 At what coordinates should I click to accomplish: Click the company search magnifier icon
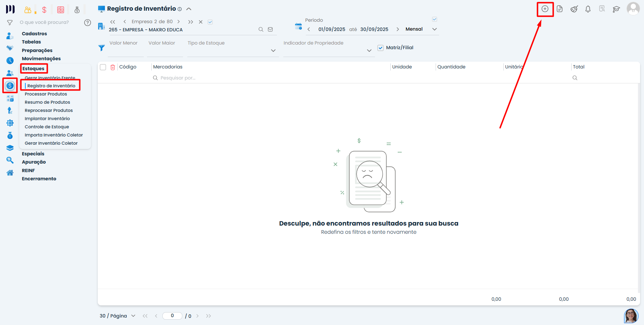(261, 30)
